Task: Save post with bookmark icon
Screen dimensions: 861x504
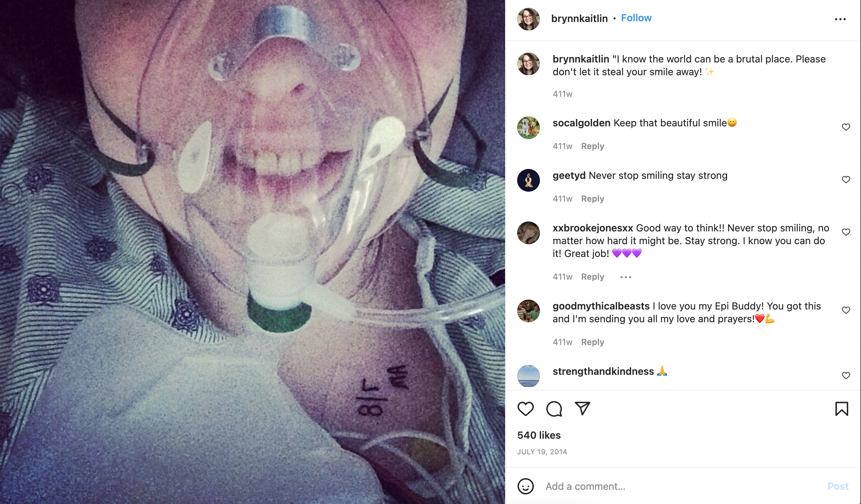Action: (x=841, y=409)
